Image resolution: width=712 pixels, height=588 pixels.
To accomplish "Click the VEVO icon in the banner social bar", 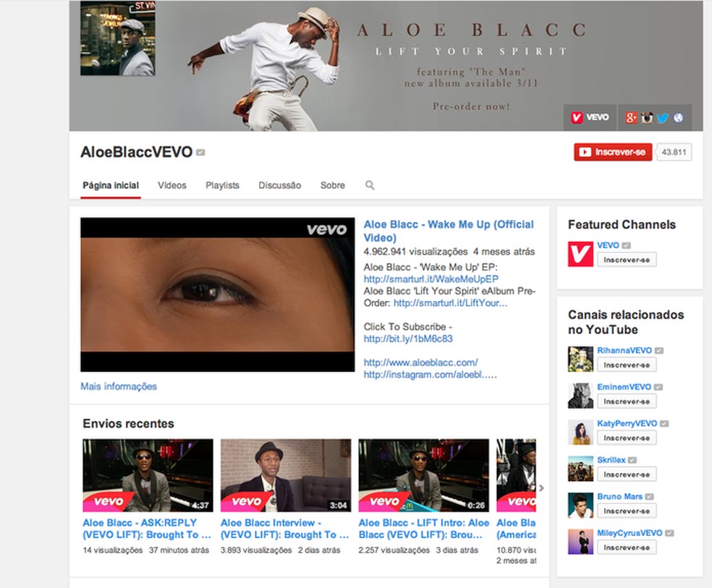I will 589,117.
